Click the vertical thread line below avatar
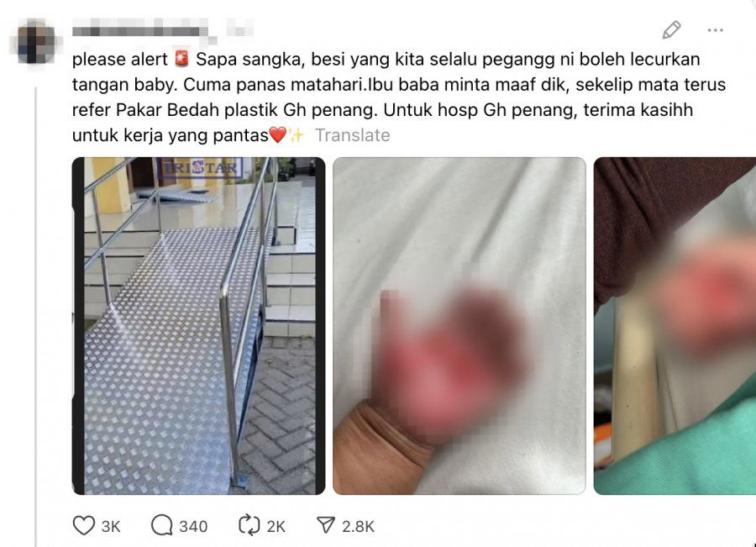Screen dimensions: 756x547 [35, 317]
